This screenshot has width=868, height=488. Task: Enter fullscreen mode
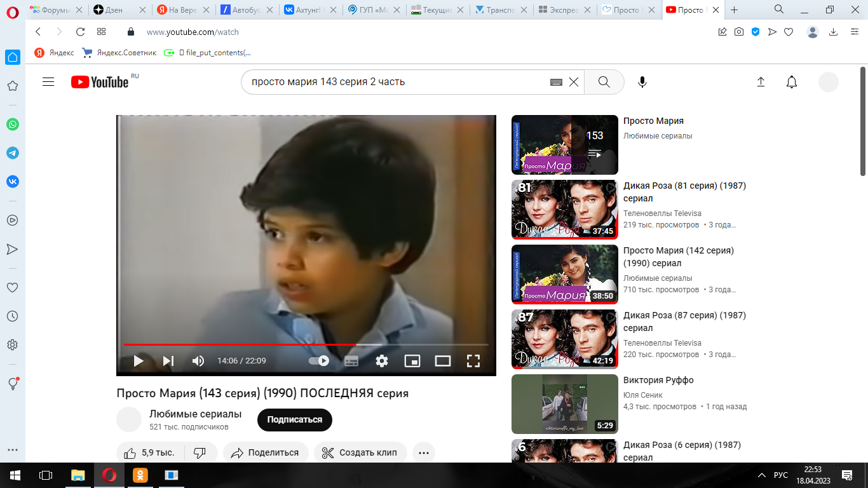(x=473, y=361)
